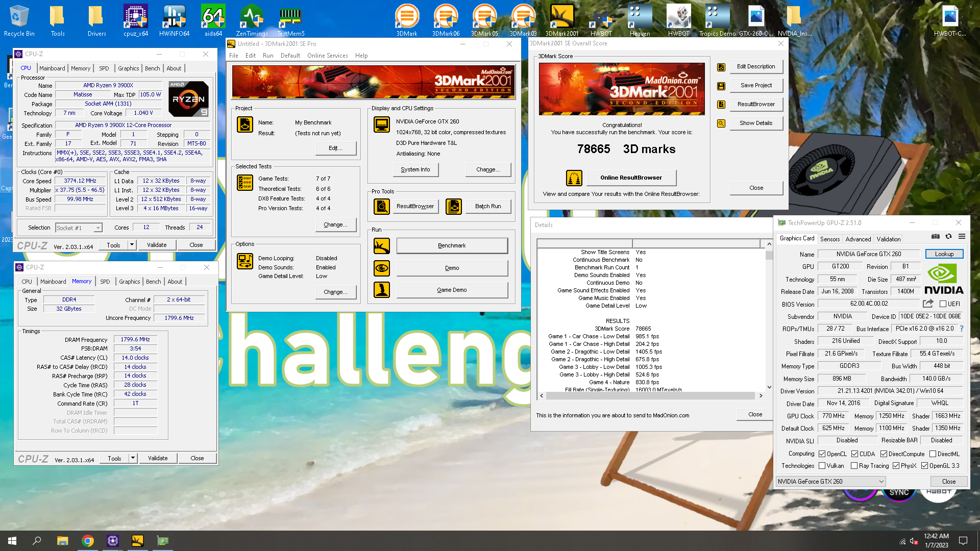Open the Socket #1 selection dropdown in CPU-Z
The width and height of the screenshot is (980, 551).
point(79,228)
